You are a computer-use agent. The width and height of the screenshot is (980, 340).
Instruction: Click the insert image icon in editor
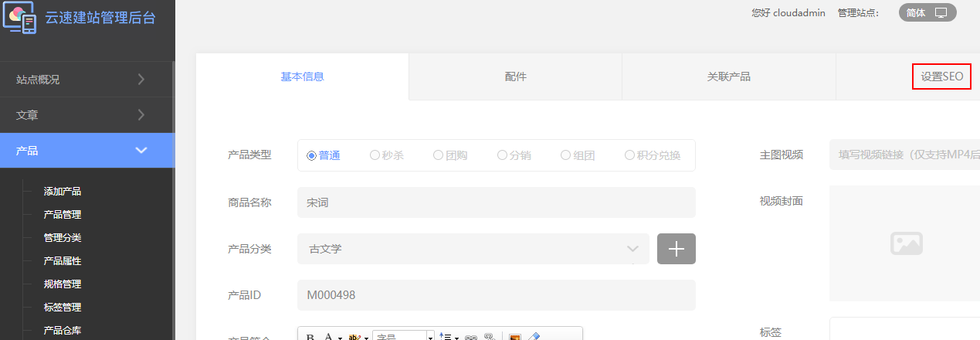514,338
